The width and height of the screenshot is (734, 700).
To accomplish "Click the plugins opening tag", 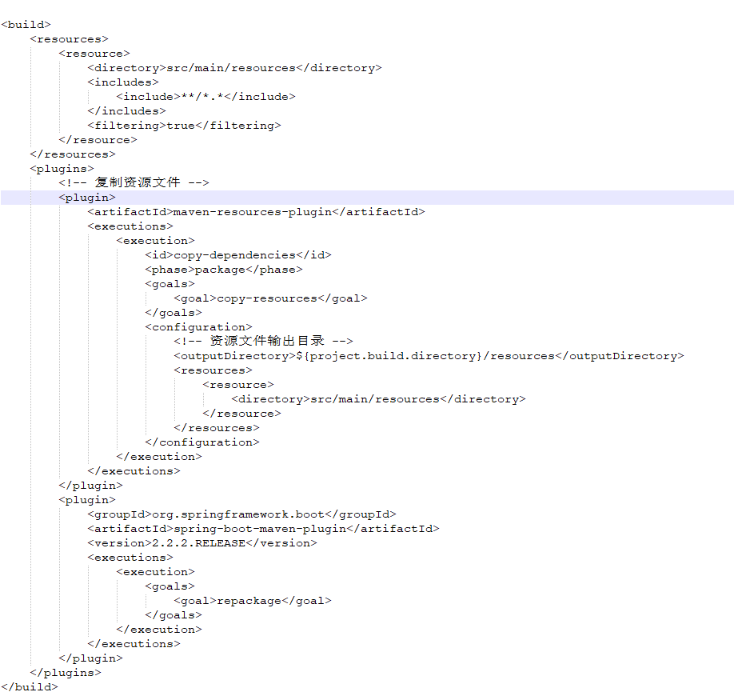I will tap(61, 168).
